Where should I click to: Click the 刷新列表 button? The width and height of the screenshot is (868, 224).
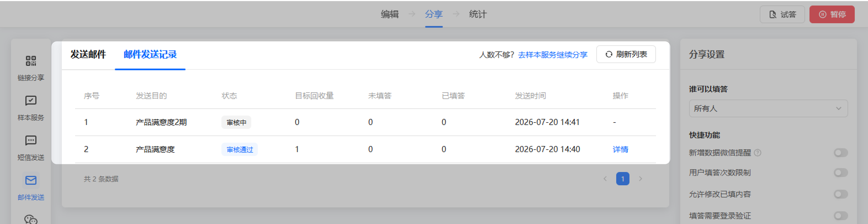(626, 54)
